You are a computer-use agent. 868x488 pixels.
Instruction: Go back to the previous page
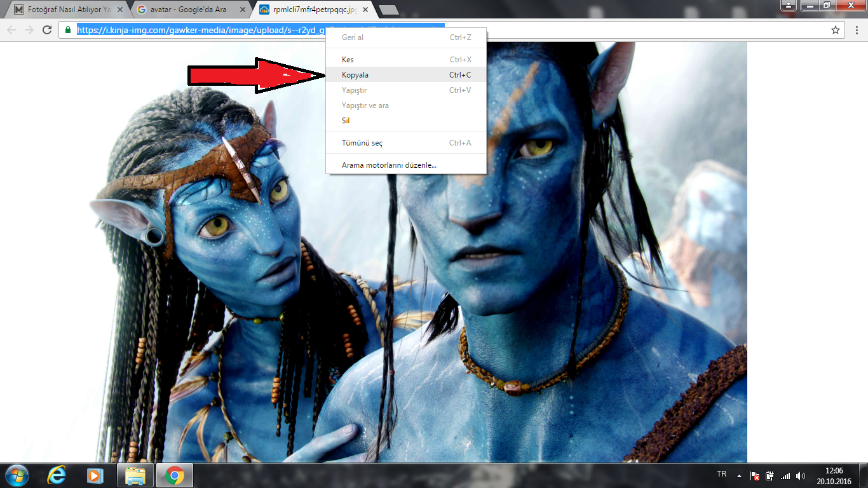[x=11, y=30]
